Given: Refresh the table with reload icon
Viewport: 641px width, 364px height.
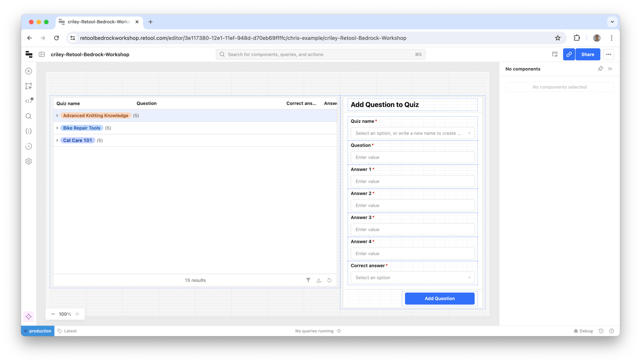Looking at the screenshot, I should 329,280.
